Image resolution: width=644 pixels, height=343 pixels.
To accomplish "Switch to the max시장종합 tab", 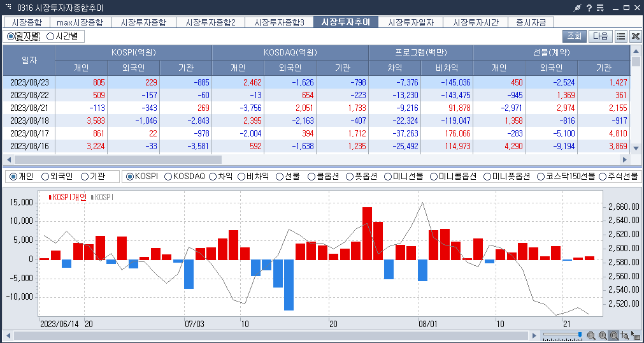I will click(x=80, y=22).
